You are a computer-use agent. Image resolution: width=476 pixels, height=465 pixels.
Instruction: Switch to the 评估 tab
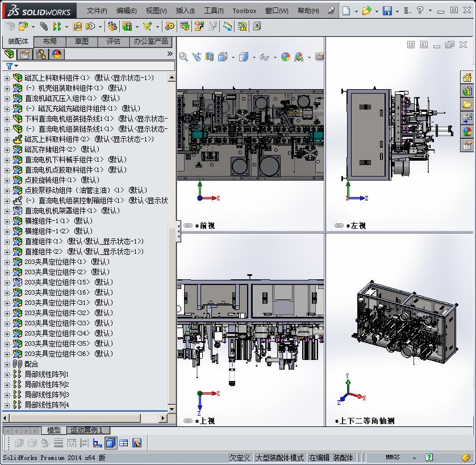[114, 41]
